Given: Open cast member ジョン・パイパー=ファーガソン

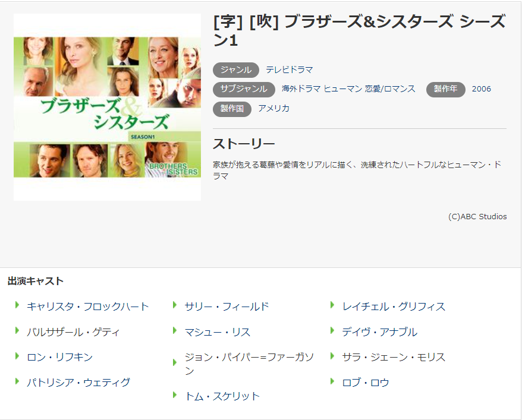Looking at the screenshot, I should tap(249, 364).
